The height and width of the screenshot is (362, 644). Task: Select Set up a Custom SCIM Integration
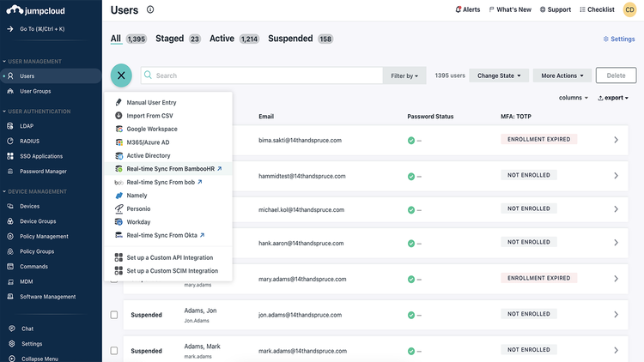coord(168,271)
